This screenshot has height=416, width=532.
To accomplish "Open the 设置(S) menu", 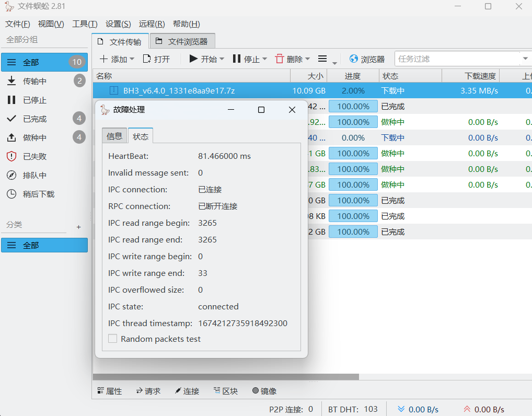I will [118, 24].
